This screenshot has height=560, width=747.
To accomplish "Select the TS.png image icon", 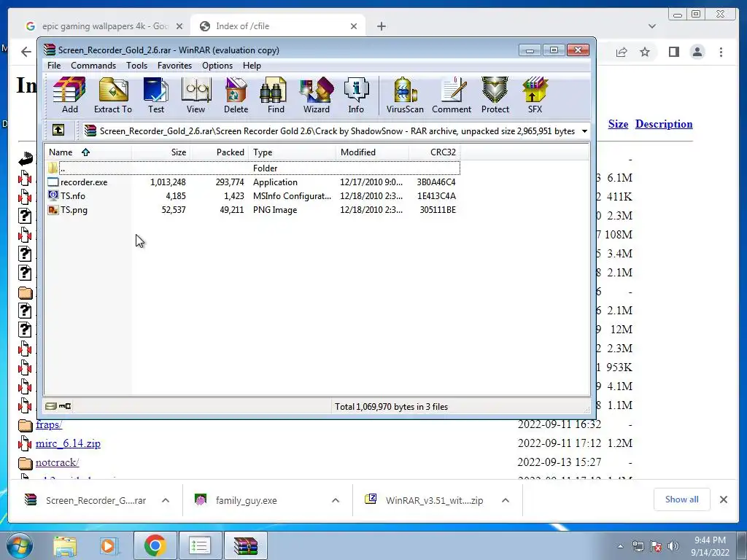I will coord(53,209).
